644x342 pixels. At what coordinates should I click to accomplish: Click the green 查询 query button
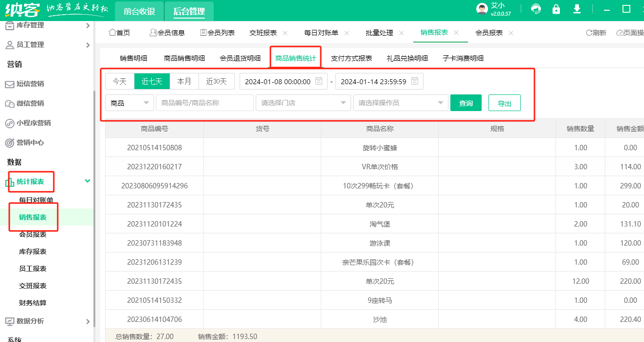pyautogui.click(x=466, y=103)
